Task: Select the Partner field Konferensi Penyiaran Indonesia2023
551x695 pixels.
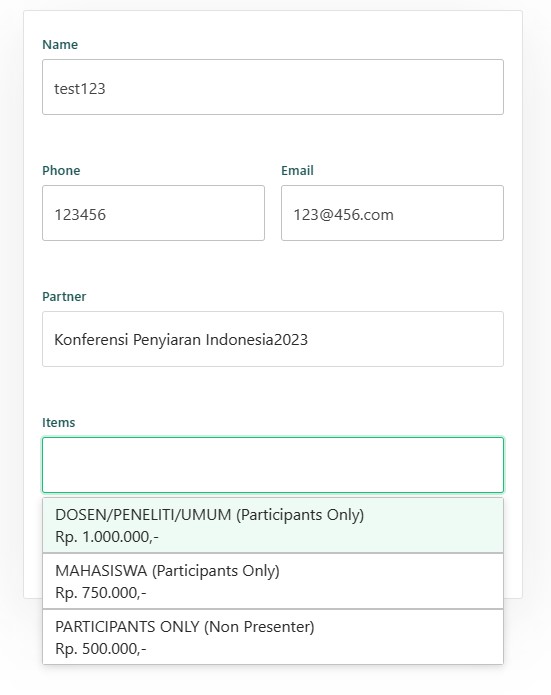Action: point(273,339)
